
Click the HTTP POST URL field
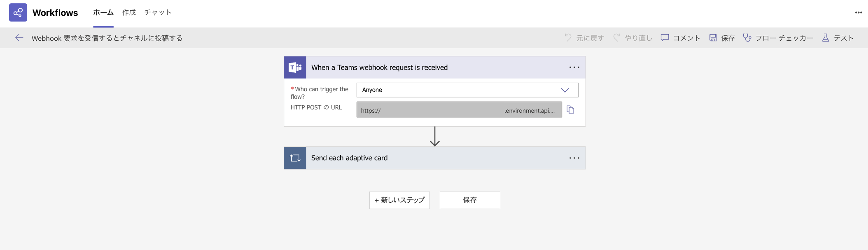coord(459,110)
